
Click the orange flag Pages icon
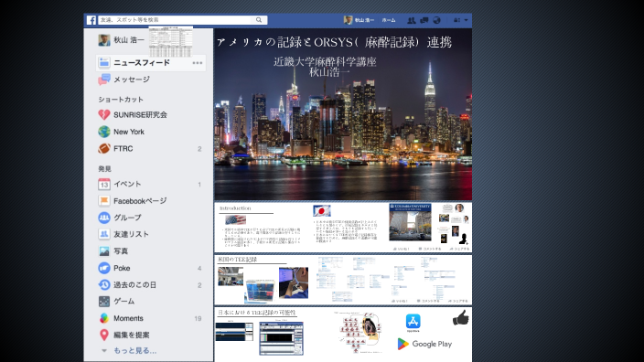coord(104,201)
